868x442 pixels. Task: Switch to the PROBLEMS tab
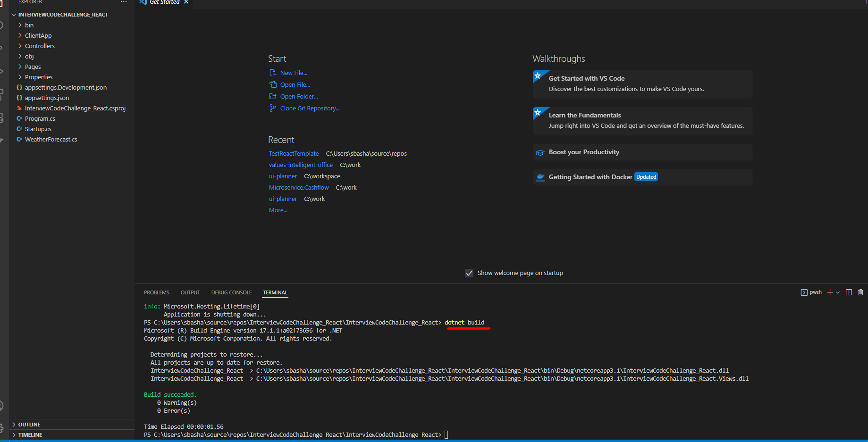pos(156,292)
